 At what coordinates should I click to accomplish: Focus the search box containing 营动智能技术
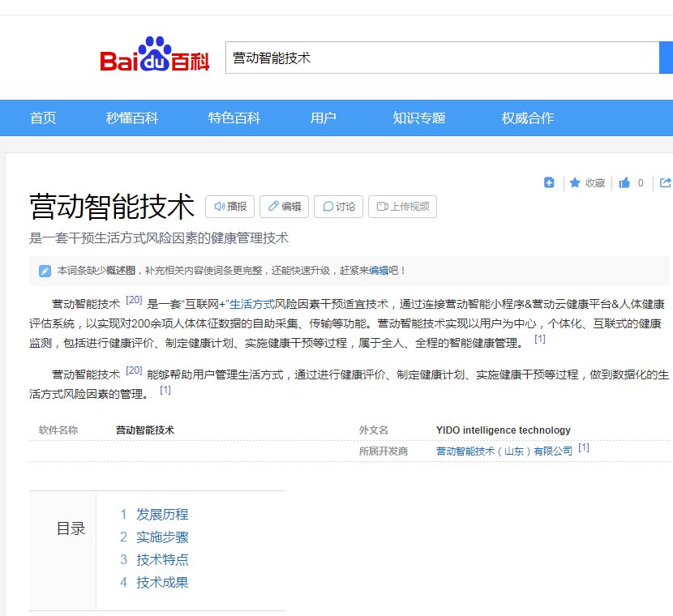pyautogui.click(x=443, y=58)
